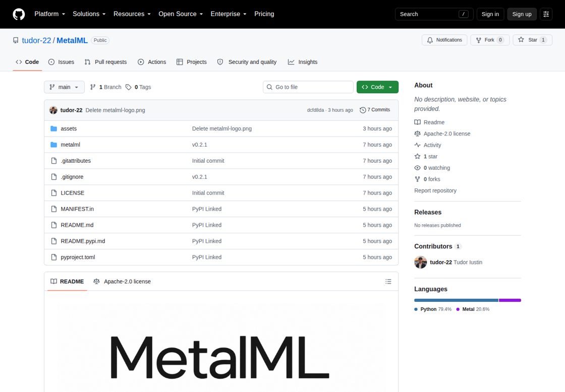Viewport: 565px width, 392px height.
Task: Select the eye icon next to 0 watching
Action: point(417,168)
